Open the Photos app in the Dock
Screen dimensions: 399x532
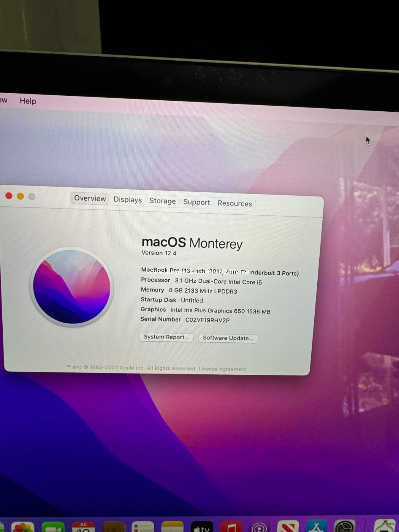[23, 527]
